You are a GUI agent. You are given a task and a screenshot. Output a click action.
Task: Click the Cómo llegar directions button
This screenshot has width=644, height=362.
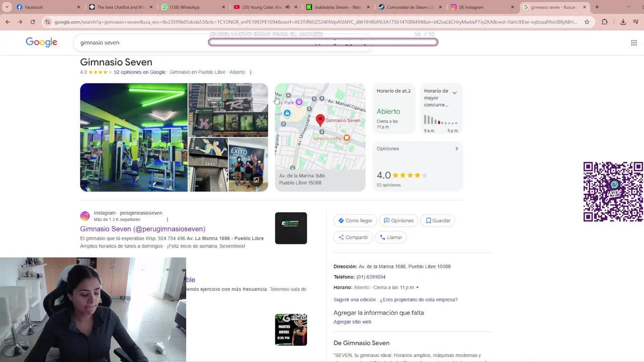(355, 221)
